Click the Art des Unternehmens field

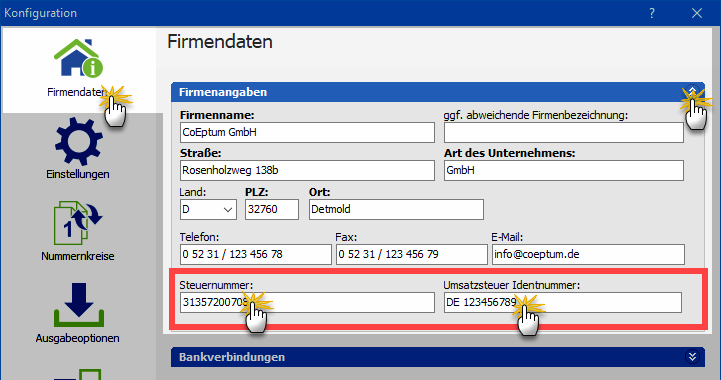564,170
